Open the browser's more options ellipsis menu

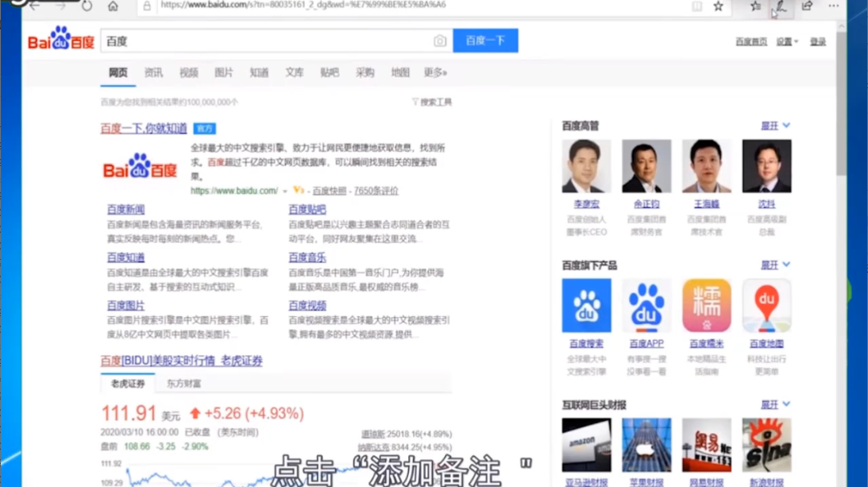[x=833, y=6]
